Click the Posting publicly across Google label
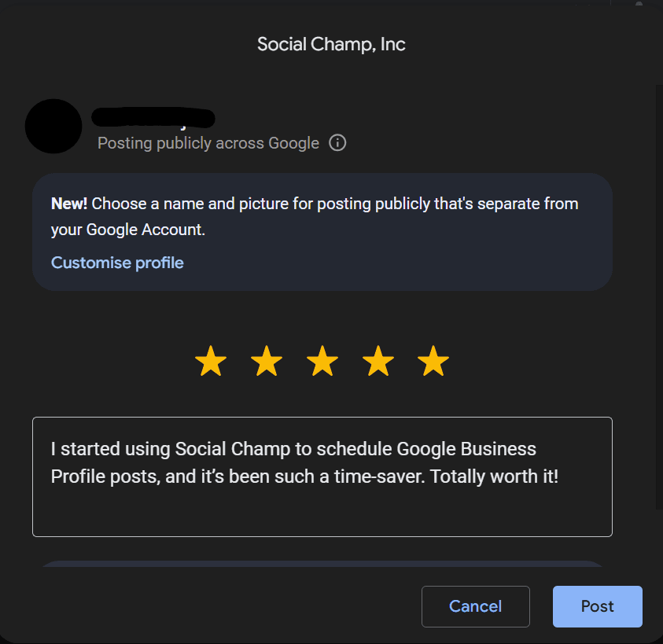Image resolution: width=663 pixels, height=644 pixels. point(208,143)
